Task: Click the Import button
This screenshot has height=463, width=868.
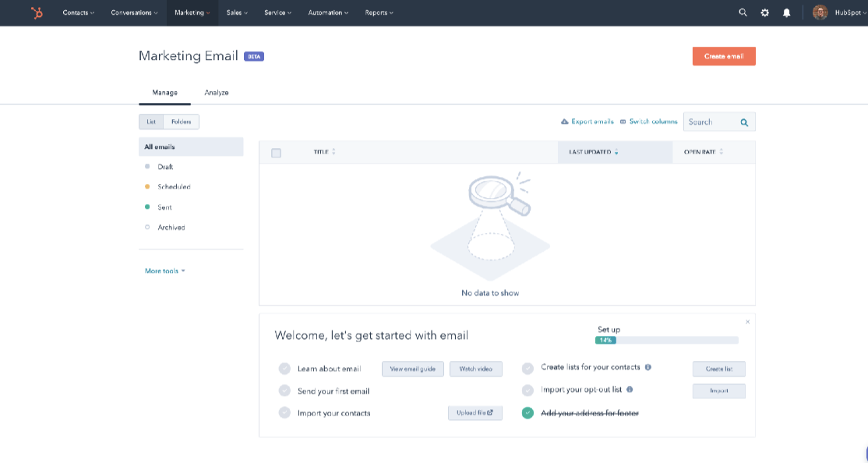Action: coord(719,391)
